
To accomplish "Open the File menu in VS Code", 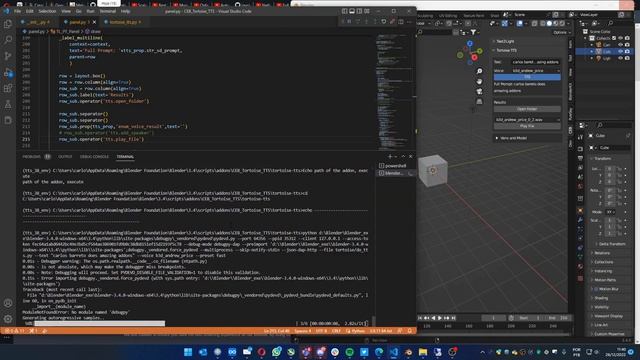I will click(x=18, y=11).
